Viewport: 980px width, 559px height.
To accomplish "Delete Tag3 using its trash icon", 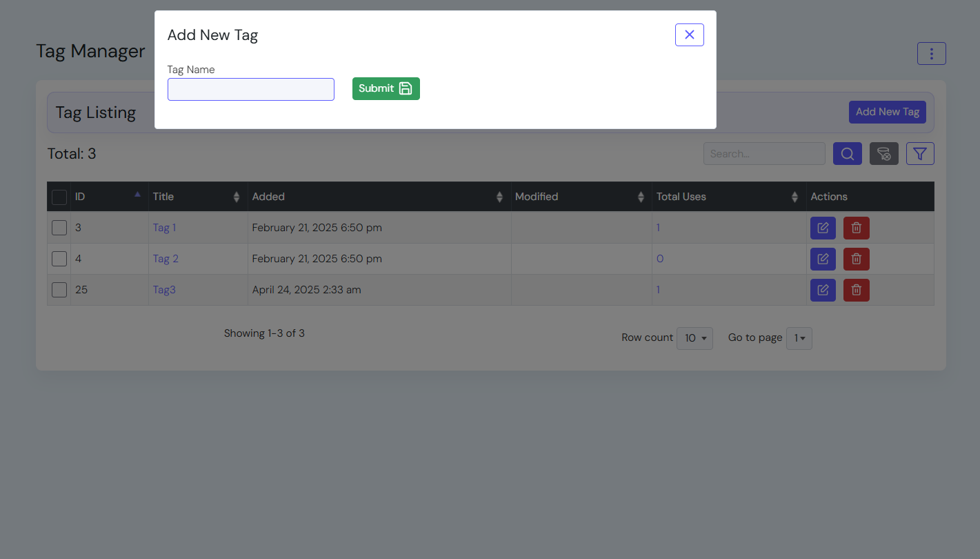I will (x=856, y=290).
